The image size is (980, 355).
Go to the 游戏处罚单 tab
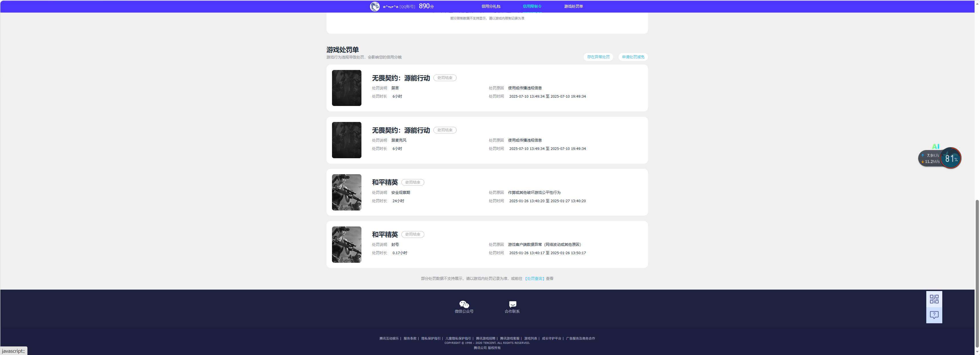point(573,7)
